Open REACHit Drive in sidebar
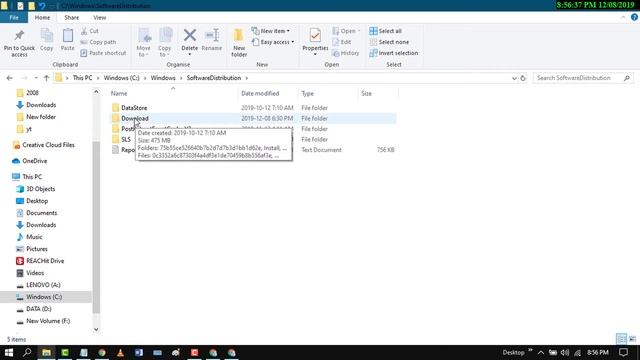 (x=45, y=261)
